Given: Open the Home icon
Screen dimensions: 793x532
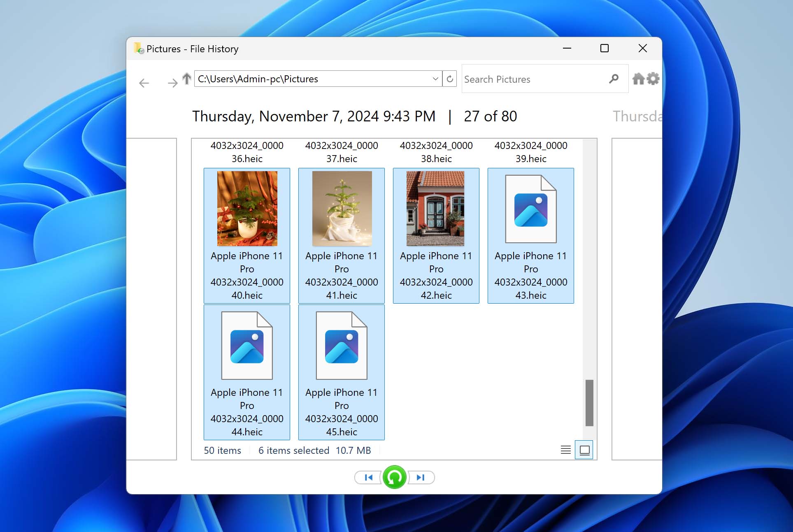Looking at the screenshot, I should [x=638, y=79].
